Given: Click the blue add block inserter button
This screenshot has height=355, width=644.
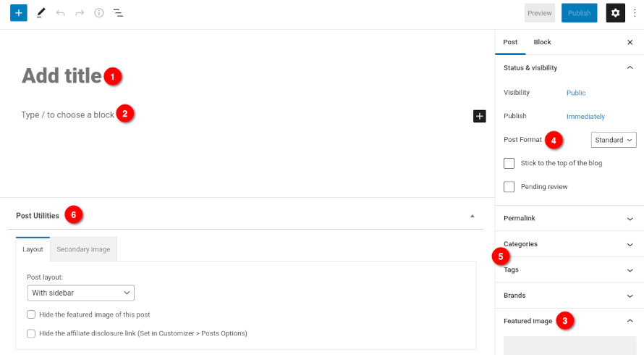Looking at the screenshot, I should click(x=19, y=13).
